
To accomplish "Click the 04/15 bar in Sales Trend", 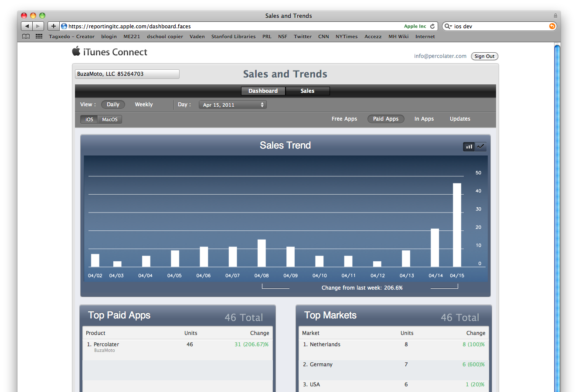I will [x=457, y=225].
